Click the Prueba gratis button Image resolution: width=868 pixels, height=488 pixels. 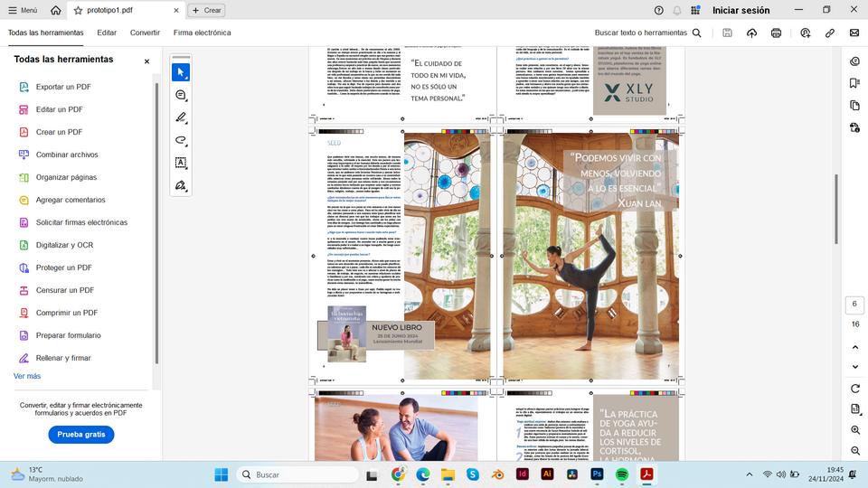(81, 435)
